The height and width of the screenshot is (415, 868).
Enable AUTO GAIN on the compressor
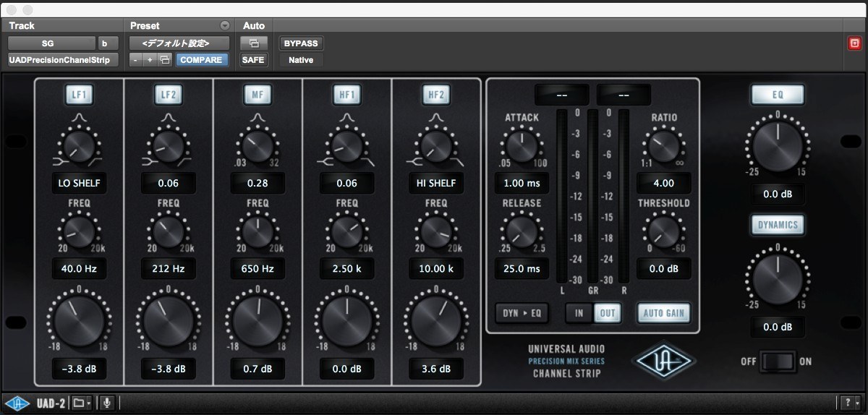click(664, 313)
